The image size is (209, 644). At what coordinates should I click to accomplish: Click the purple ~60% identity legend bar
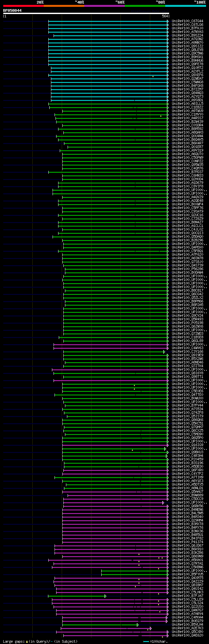pyautogui.click(x=104, y=6)
